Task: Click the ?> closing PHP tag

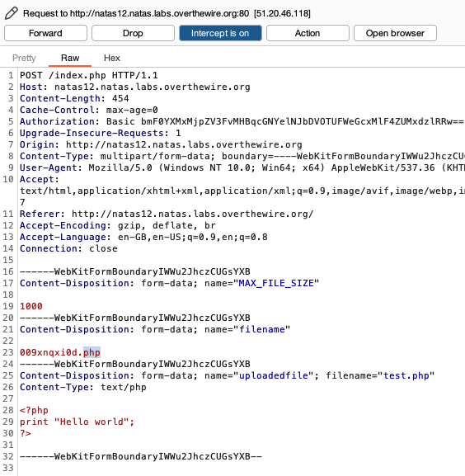Action: 26,433
